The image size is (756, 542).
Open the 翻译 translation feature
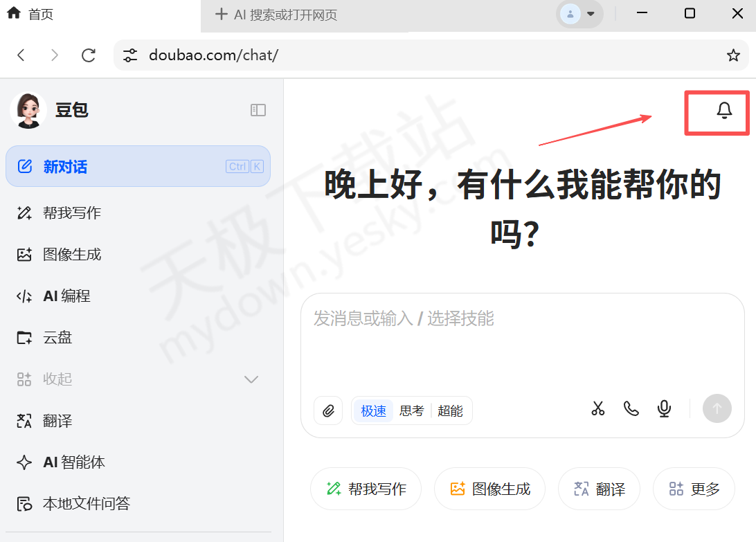(x=58, y=420)
